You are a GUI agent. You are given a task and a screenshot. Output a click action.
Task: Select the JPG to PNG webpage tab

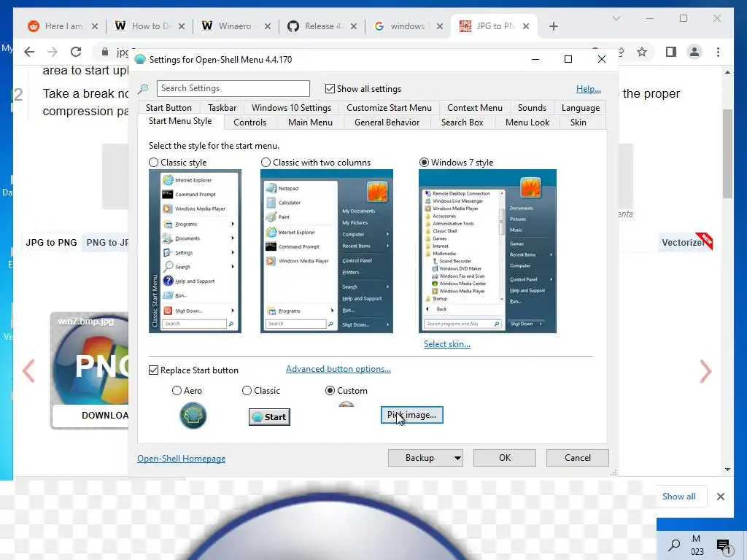click(x=52, y=242)
